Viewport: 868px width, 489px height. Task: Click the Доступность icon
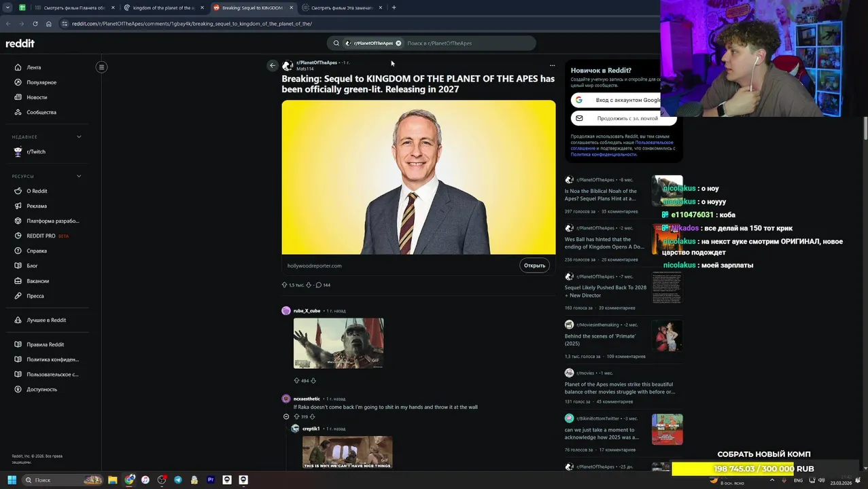point(18,389)
